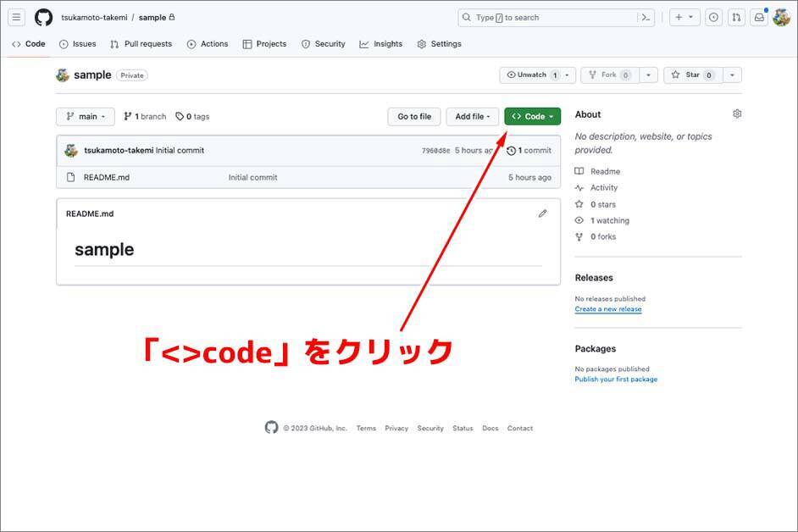Click the GitHub Octocat logo in header

[x=43, y=17]
